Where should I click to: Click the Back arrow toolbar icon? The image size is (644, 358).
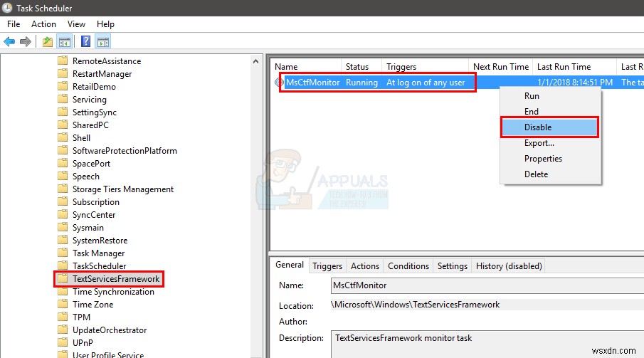click(9, 41)
